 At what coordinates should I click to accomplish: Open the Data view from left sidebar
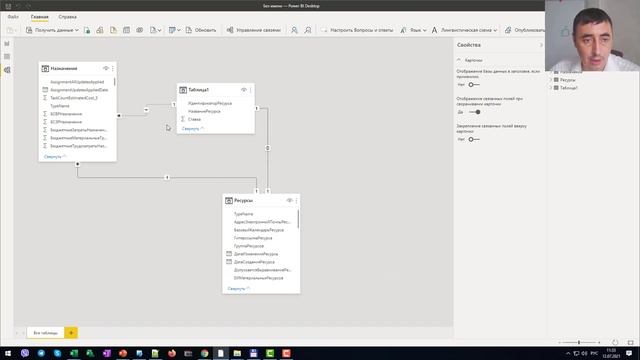[7, 57]
